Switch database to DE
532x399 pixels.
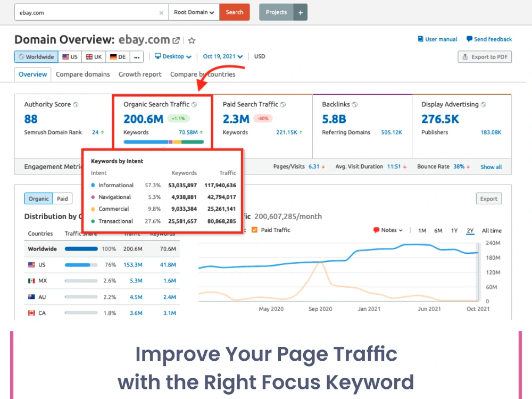pos(118,57)
